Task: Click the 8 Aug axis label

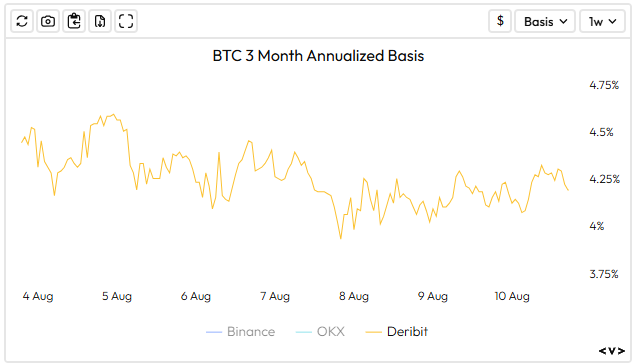Action: [354, 296]
